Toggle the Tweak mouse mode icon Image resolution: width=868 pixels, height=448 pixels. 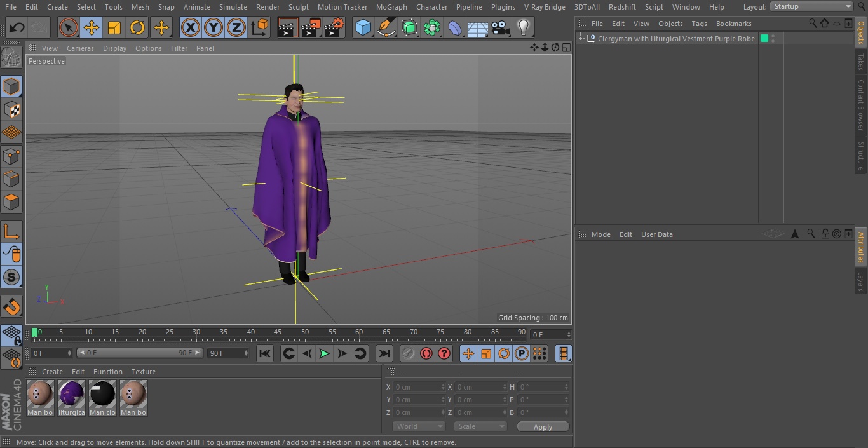pos(11,254)
